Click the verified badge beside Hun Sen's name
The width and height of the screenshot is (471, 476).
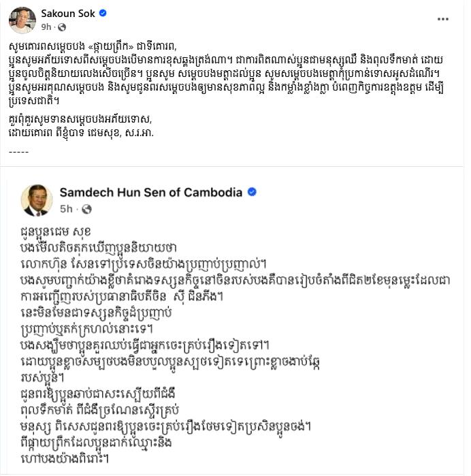click(x=253, y=192)
